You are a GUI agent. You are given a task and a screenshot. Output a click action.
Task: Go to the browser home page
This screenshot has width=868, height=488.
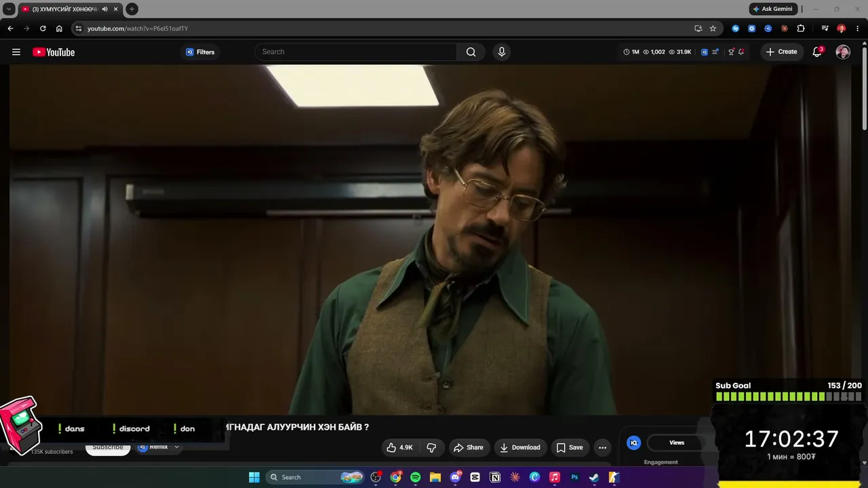tap(59, 28)
